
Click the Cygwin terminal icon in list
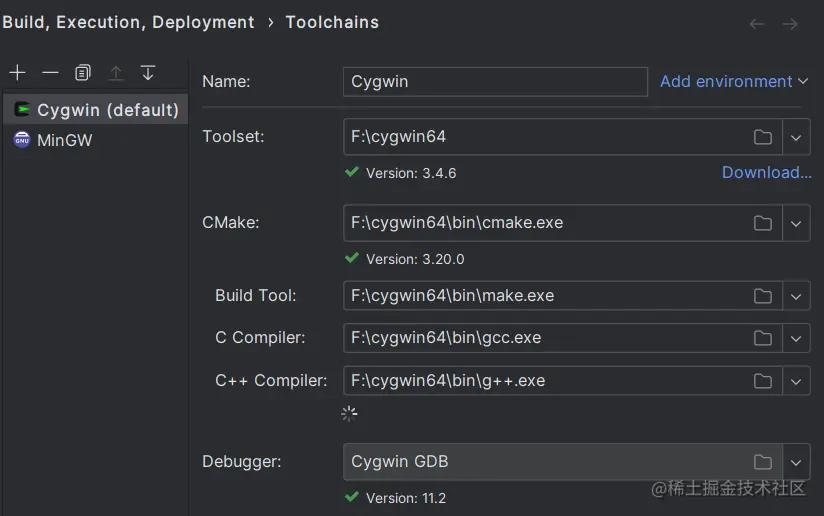click(x=22, y=109)
